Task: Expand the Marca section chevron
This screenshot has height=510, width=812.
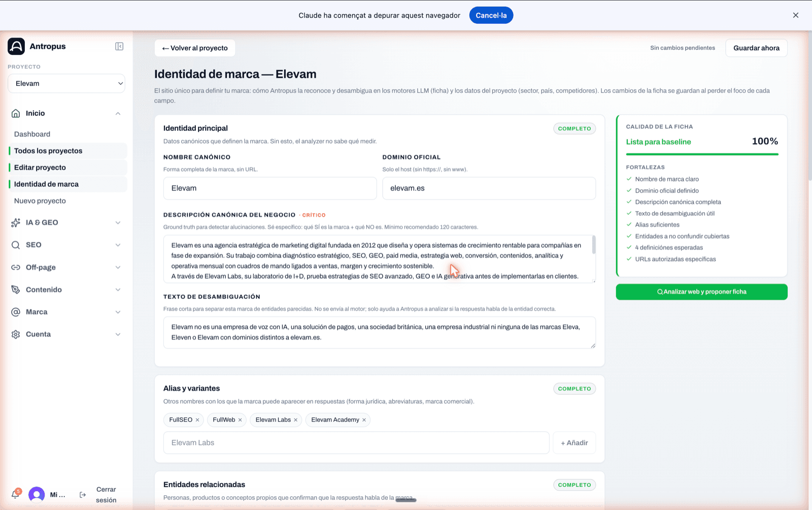Action: coord(118,312)
